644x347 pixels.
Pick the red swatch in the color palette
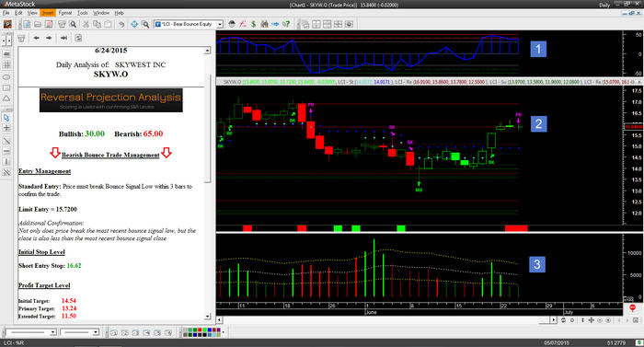(200, 330)
